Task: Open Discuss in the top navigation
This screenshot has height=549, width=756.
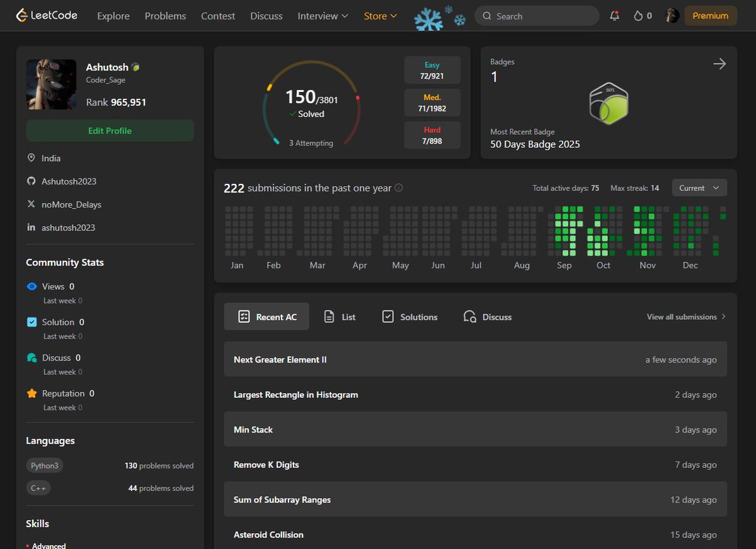Action: click(x=266, y=16)
